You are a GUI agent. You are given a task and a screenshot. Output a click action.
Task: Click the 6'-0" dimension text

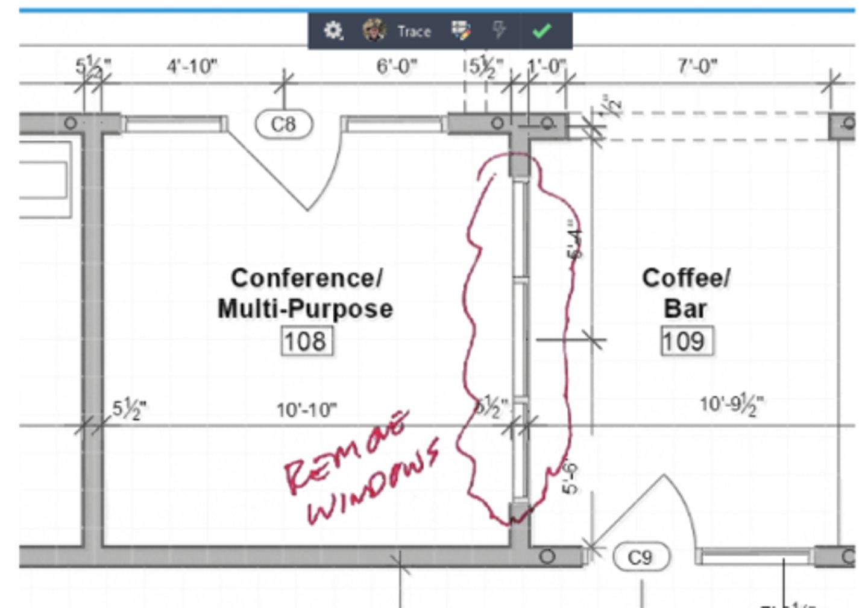point(396,66)
